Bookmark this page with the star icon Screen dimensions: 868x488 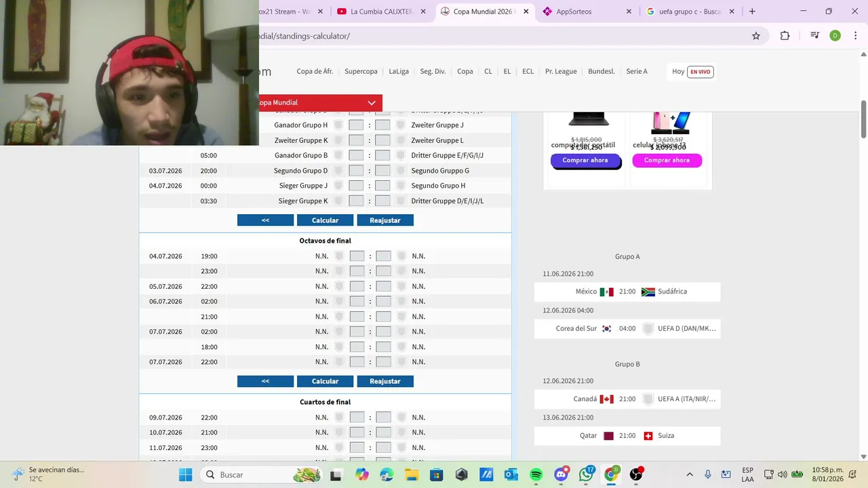(x=756, y=36)
